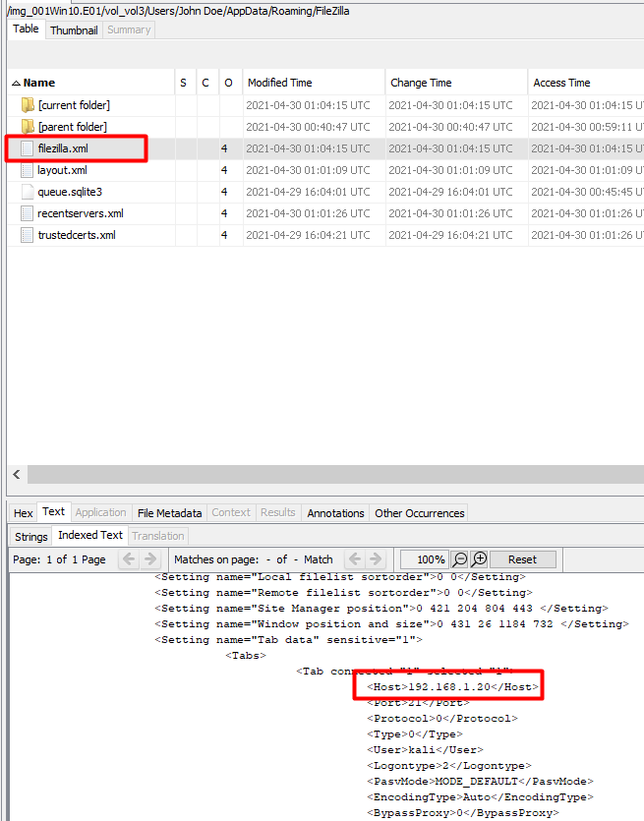Click the next page arrow button
The height and width of the screenshot is (821, 644).
click(150, 559)
